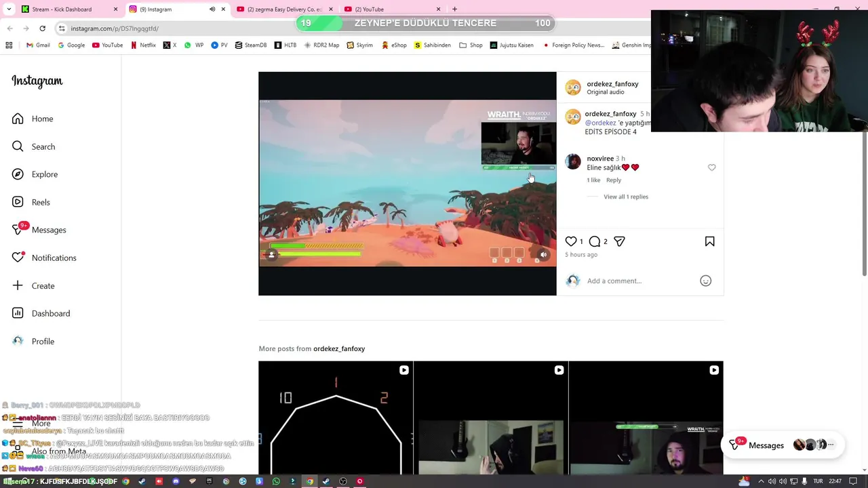
Task: Mute the Instagram tab audio icon
Action: [x=212, y=9]
